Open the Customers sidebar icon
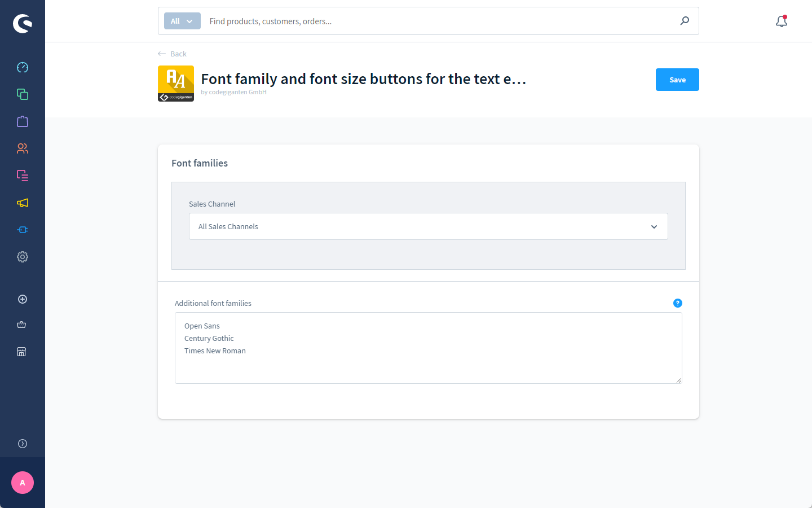Screen dimensions: 812x508 pos(23,148)
